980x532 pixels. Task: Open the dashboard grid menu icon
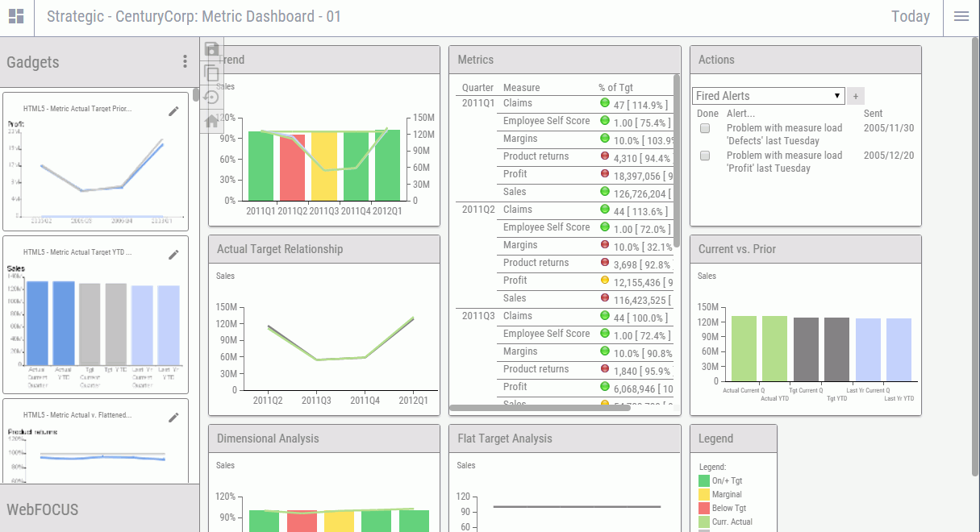pyautogui.click(x=16, y=16)
